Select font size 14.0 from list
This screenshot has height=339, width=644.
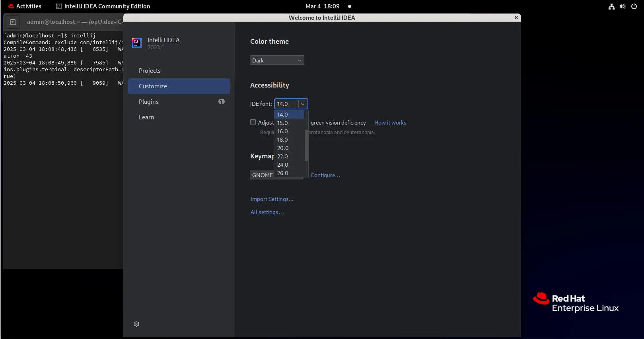pyautogui.click(x=289, y=115)
